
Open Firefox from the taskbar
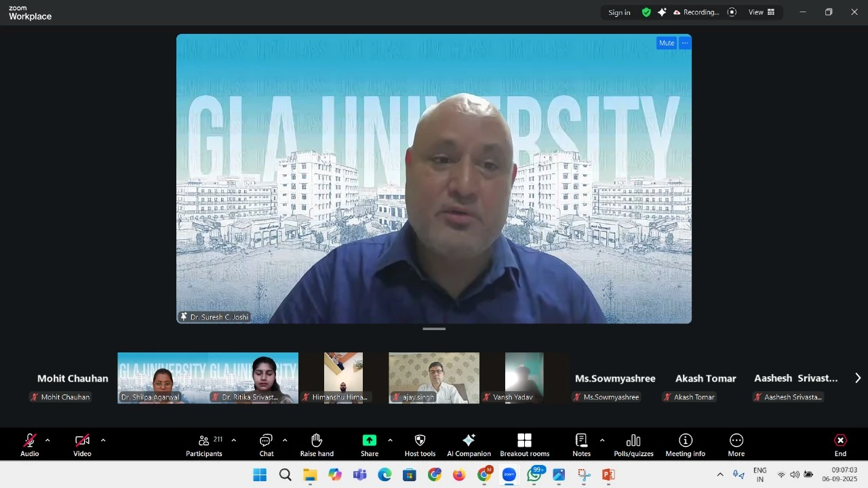[x=459, y=475]
